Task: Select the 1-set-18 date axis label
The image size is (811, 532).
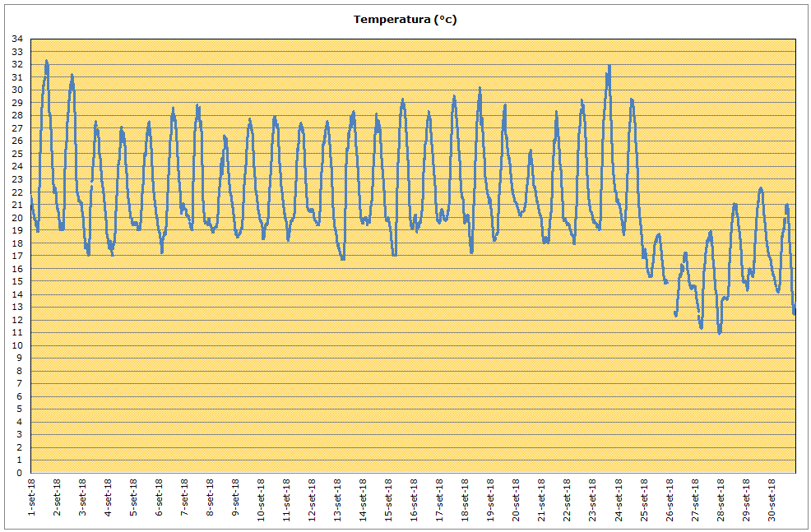Action: click(31, 497)
